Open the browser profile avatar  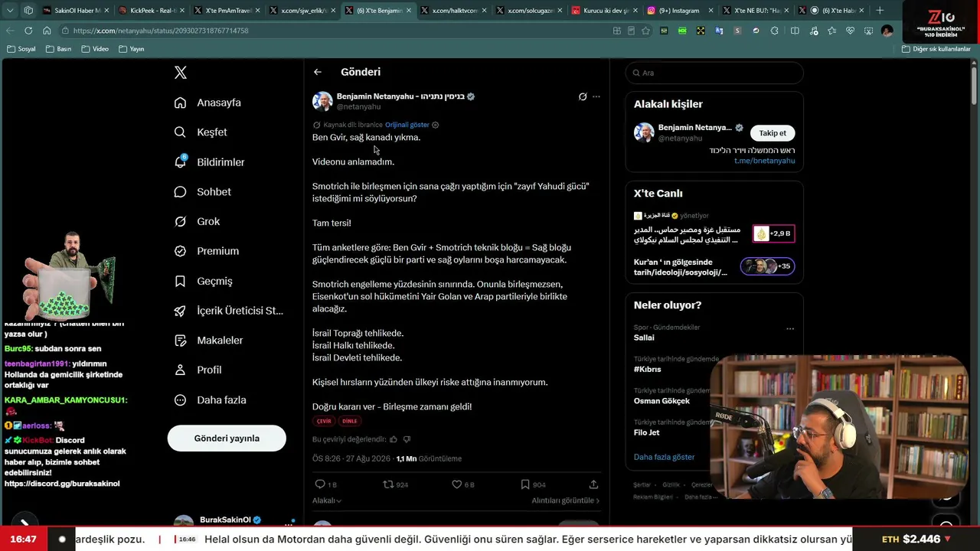tap(887, 31)
